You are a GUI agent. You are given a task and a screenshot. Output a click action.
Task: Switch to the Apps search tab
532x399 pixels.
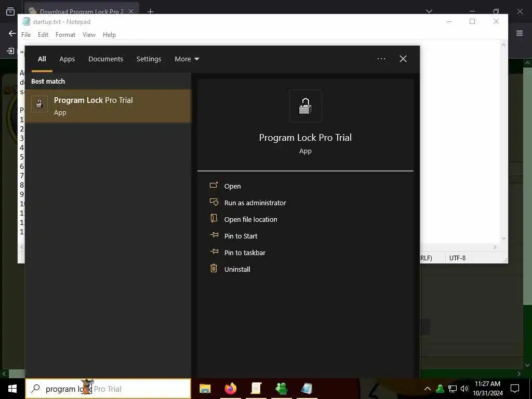pyautogui.click(x=67, y=59)
